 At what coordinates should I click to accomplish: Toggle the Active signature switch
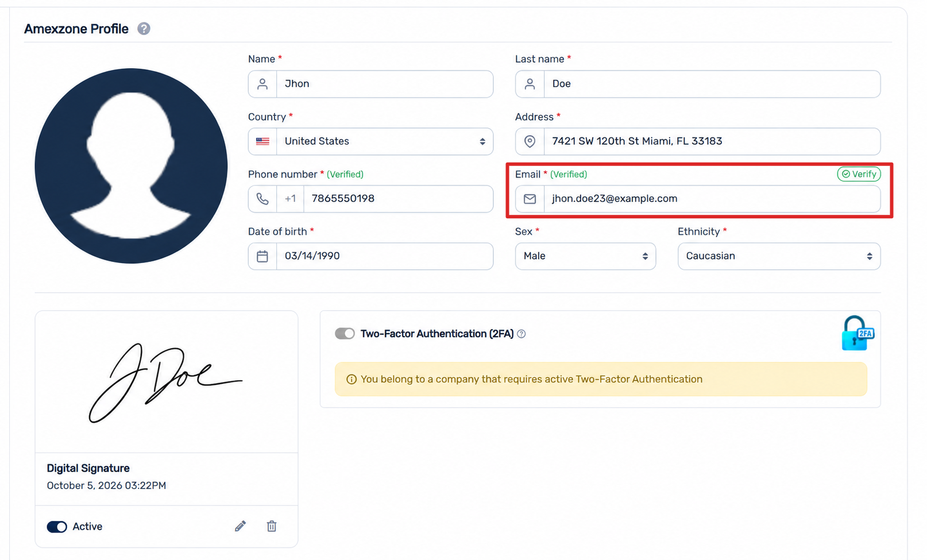click(x=57, y=527)
